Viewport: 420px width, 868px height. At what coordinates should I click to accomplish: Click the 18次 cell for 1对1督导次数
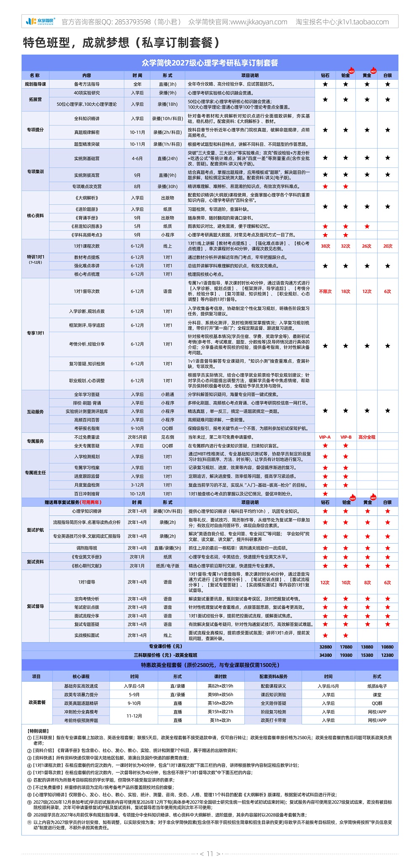346,291
